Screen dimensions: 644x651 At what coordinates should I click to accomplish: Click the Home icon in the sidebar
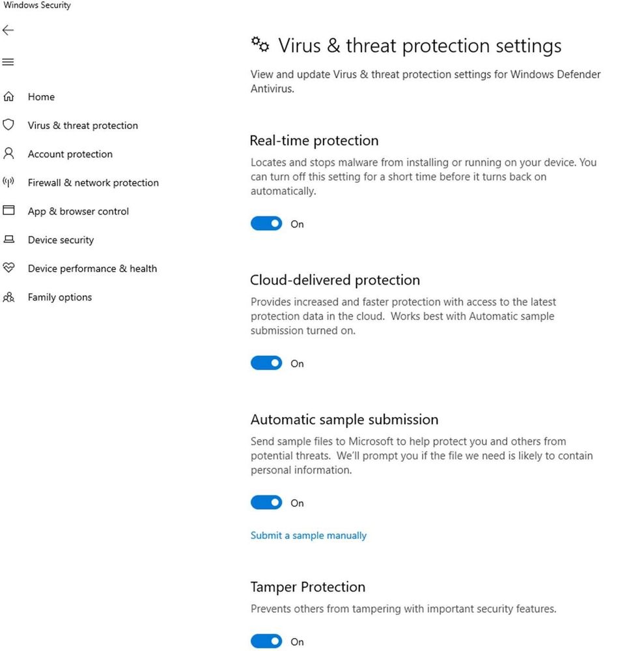pyautogui.click(x=9, y=96)
